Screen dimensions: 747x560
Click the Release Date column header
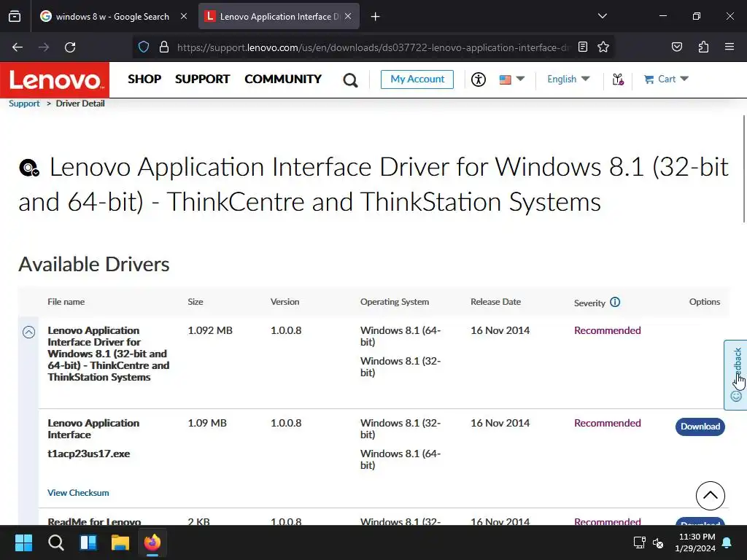(495, 302)
